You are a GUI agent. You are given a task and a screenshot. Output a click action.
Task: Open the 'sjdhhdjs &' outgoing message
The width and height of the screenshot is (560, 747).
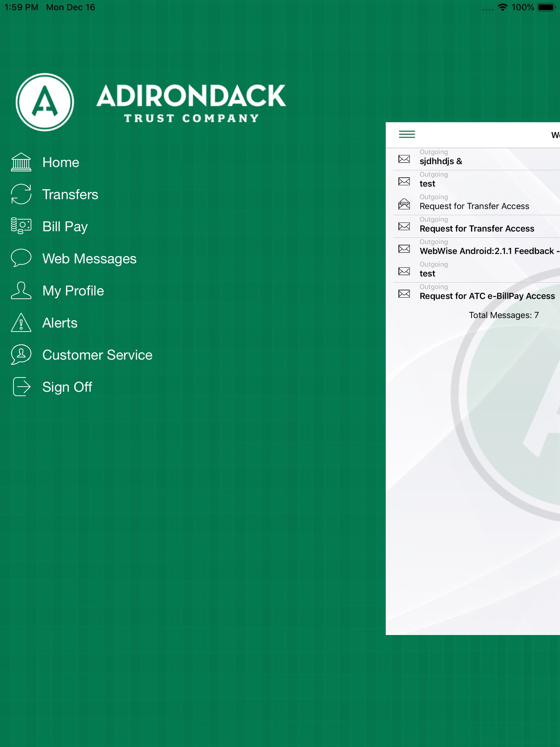(x=441, y=161)
